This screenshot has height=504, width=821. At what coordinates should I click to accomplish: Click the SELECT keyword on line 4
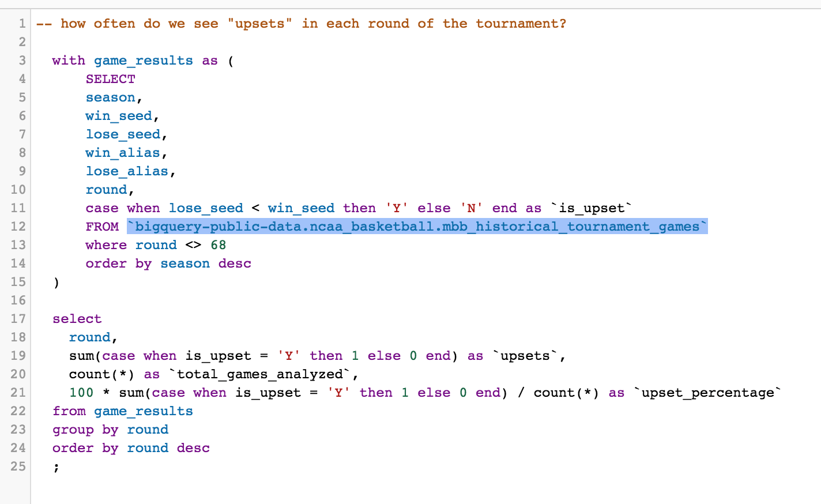(111, 79)
